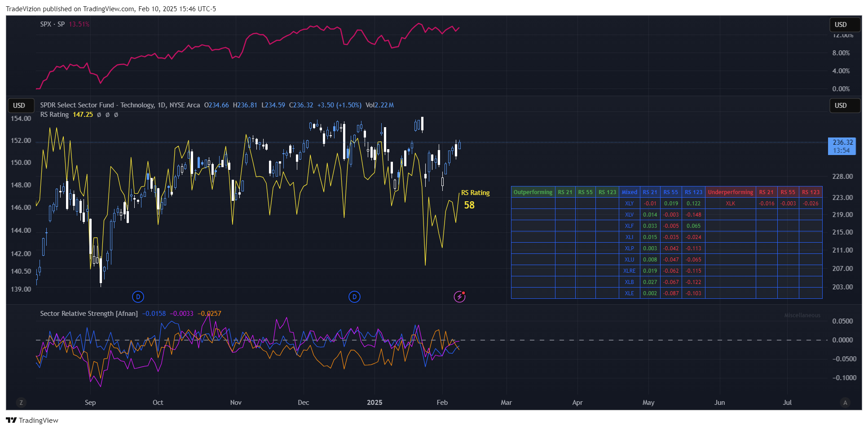
Task: Click the XLE RS 55 value -0.087
Action: [671, 293]
